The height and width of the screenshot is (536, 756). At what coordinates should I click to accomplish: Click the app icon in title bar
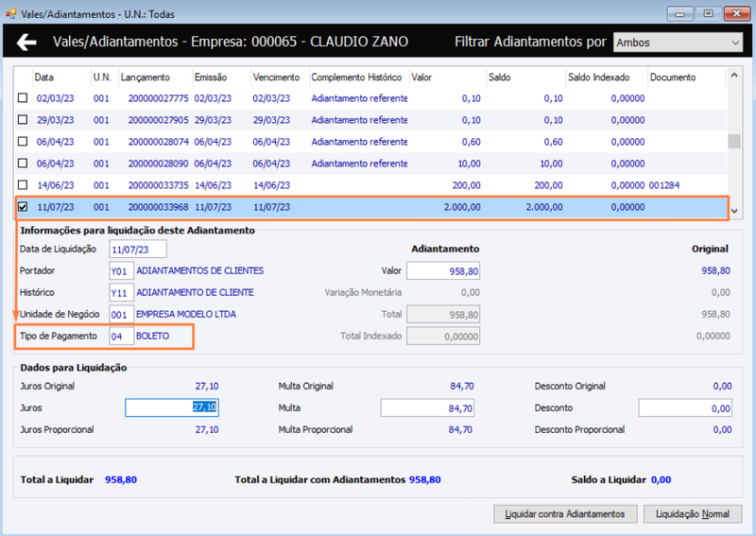pos(10,14)
